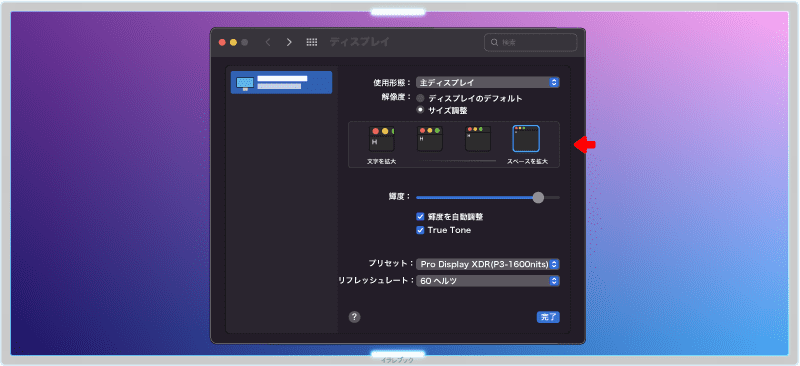Choose the 文字を拡大 resolution thumbnail
Viewport: 800px width, 366px height.
point(381,139)
